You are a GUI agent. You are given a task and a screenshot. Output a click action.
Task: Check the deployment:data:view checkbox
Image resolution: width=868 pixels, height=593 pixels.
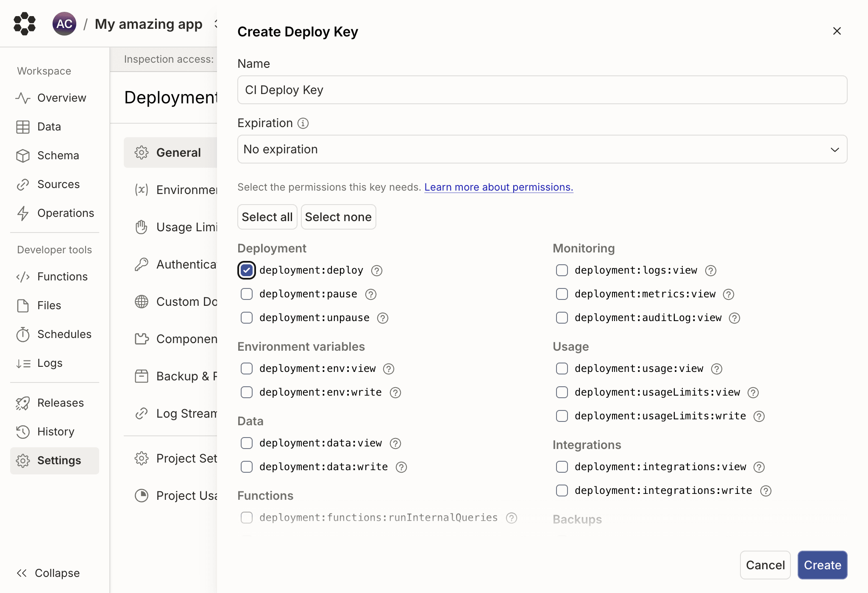(247, 443)
